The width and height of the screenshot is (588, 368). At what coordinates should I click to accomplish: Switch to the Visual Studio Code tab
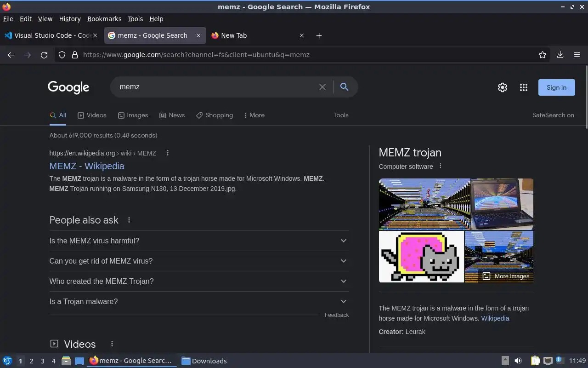coord(52,35)
